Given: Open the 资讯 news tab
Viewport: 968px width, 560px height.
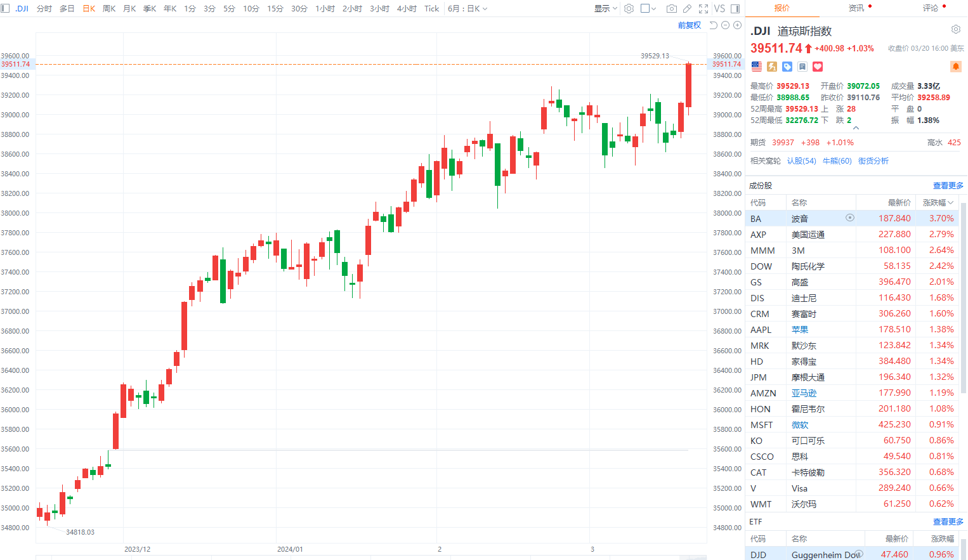Looking at the screenshot, I should coord(856,8).
